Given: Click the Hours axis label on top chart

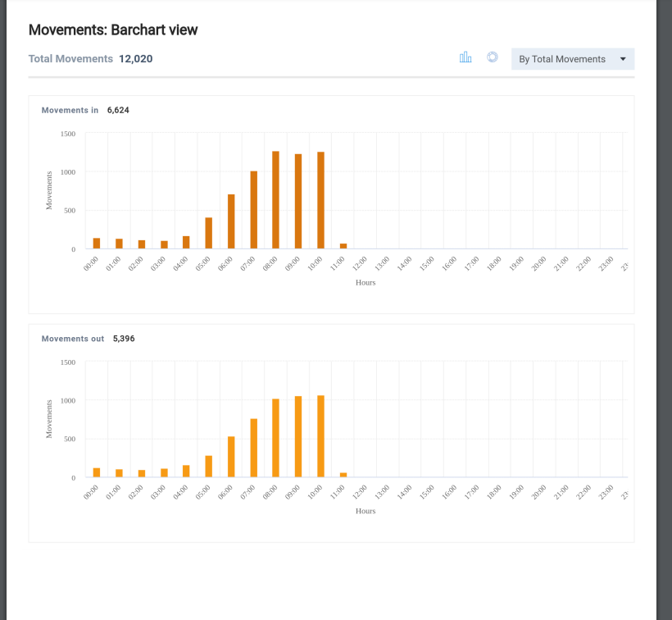Looking at the screenshot, I should [365, 282].
